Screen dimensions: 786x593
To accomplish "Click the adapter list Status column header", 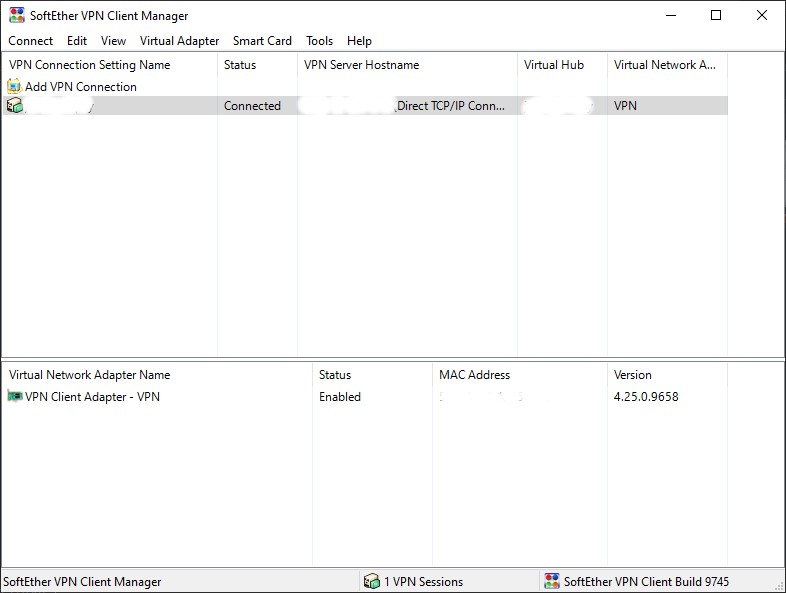I will (372, 375).
